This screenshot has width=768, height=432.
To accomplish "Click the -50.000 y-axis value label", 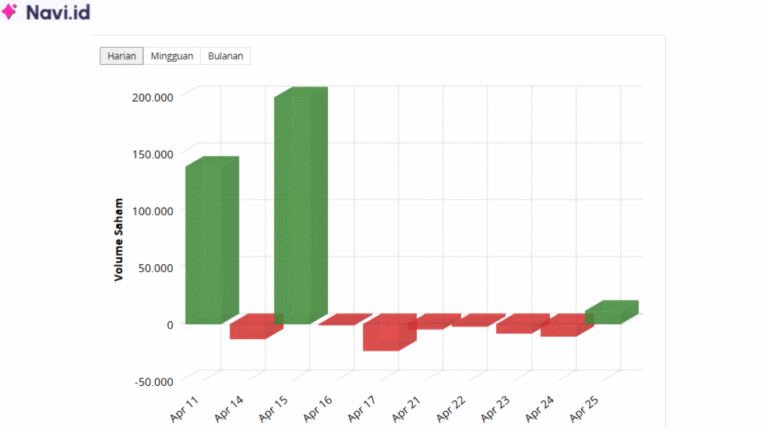I will [152, 380].
